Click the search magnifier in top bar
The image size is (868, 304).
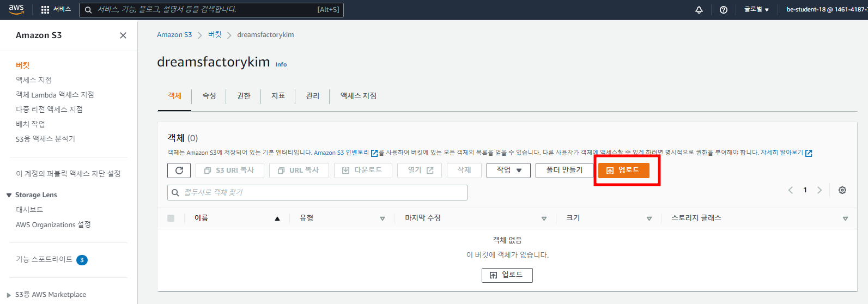tap(88, 10)
